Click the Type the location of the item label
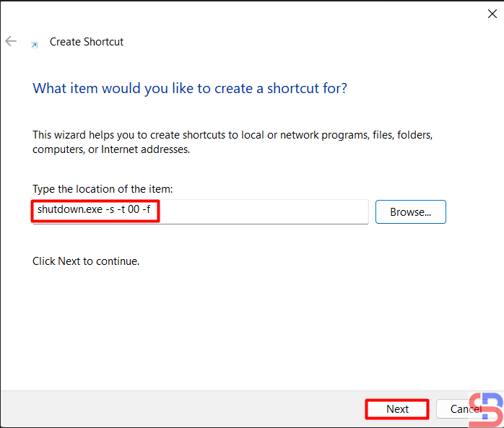 [x=103, y=189]
